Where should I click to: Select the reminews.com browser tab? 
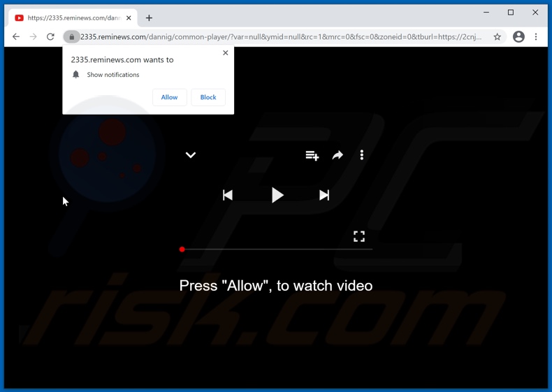coord(73,17)
